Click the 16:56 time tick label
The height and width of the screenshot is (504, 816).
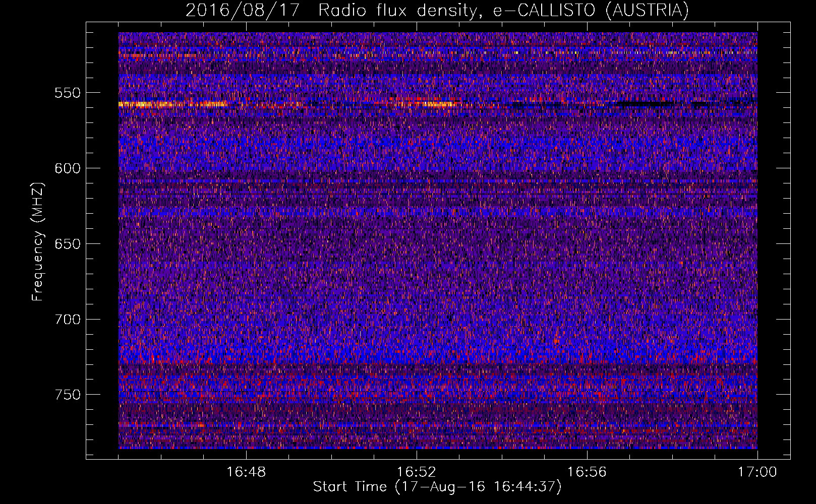point(587,472)
